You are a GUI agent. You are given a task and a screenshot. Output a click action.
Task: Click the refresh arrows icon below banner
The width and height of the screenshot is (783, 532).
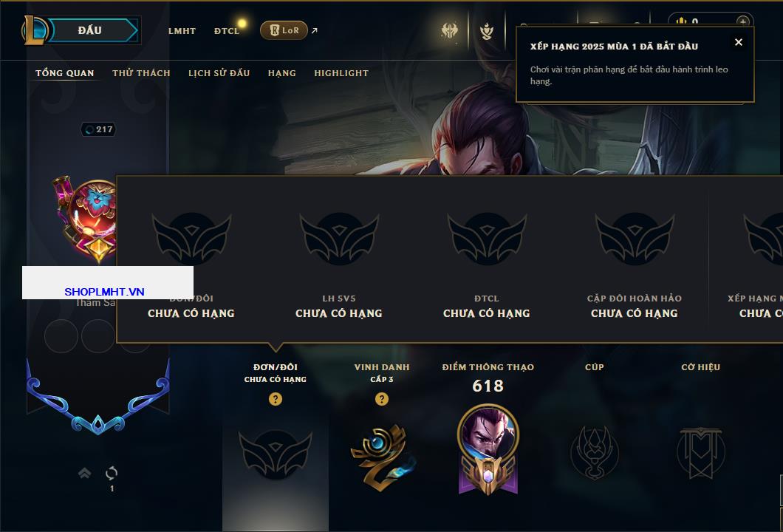click(x=112, y=473)
